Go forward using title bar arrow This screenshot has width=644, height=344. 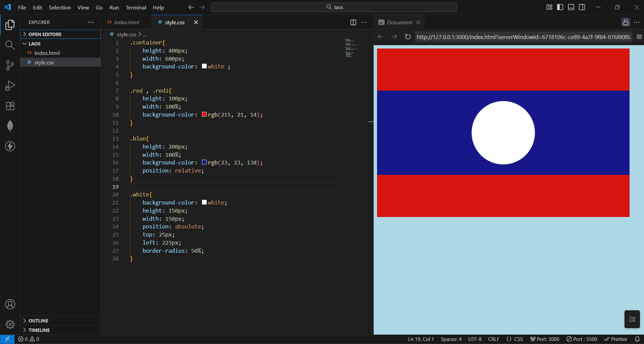pos(201,8)
